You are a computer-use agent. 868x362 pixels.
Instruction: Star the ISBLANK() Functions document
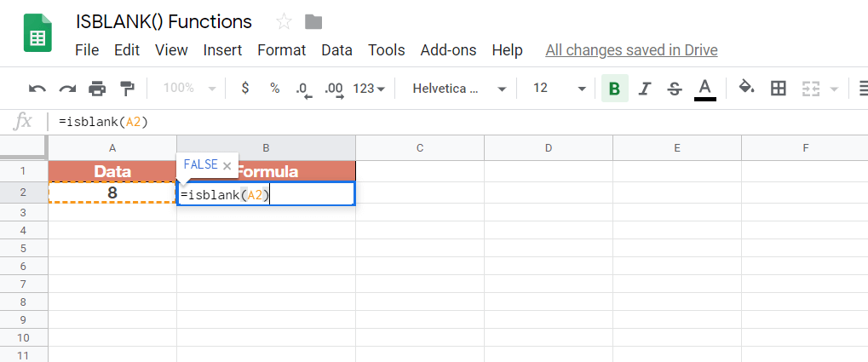284,22
